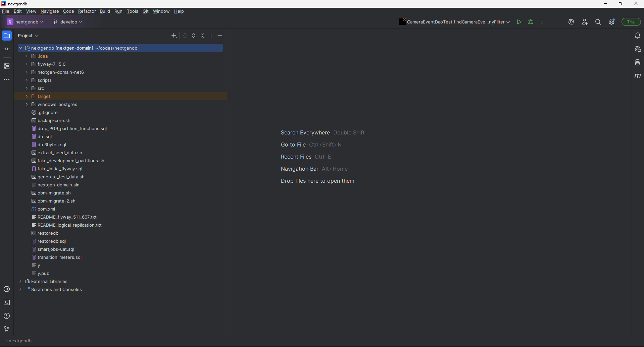The height and width of the screenshot is (347, 644).
Task: Expand the windows_postgres folder
Action: 27,104
